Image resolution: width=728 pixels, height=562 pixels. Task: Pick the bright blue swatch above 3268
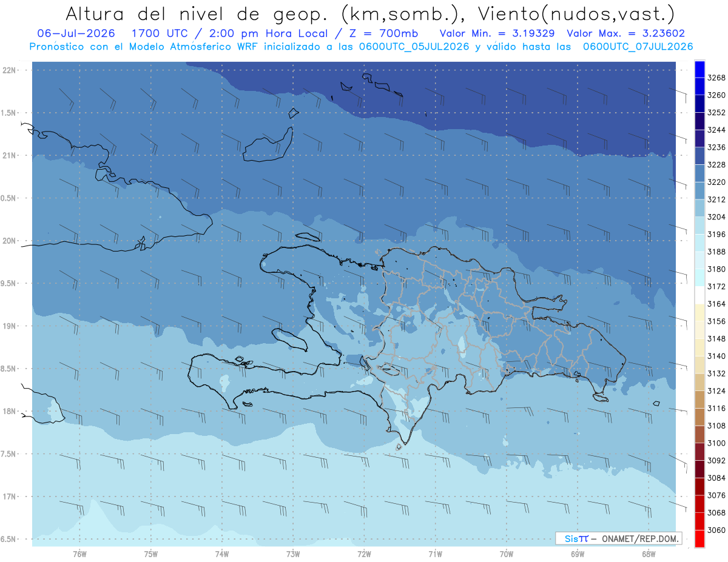[x=699, y=69]
